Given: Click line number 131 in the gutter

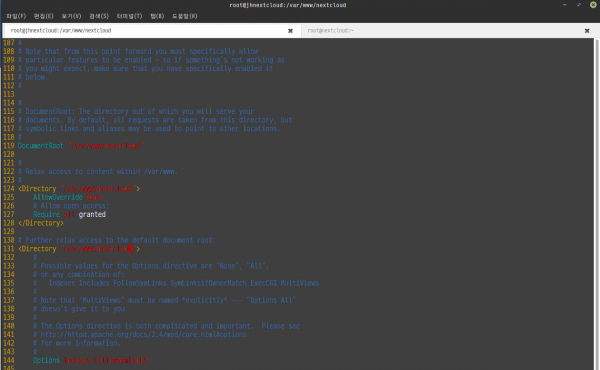Looking at the screenshot, I should coord(9,249).
